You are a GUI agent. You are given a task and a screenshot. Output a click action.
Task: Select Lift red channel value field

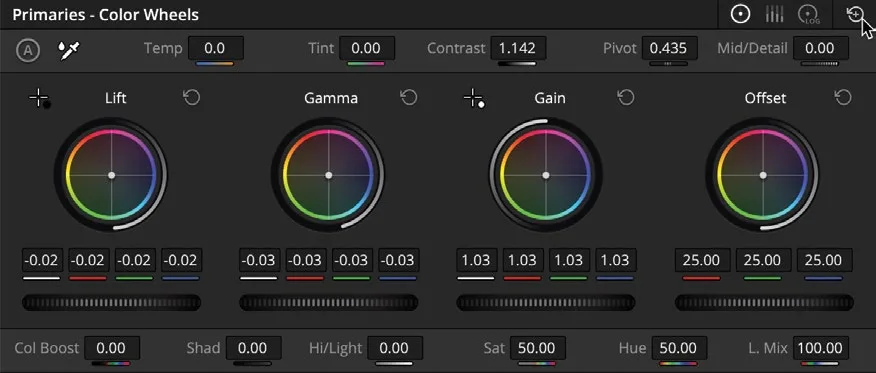pyautogui.click(x=89, y=261)
